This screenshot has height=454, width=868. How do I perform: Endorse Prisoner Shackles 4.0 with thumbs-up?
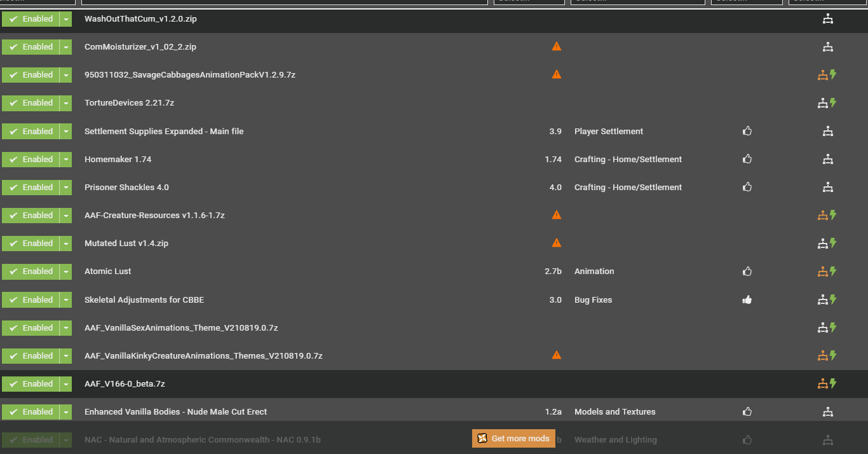pyautogui.click(x=747, y=187)
